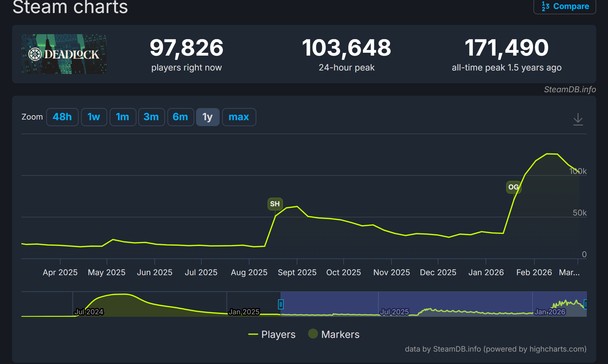Click the SH marker on the chart
This screenshot has width=608, height=364.
point(275,204)
